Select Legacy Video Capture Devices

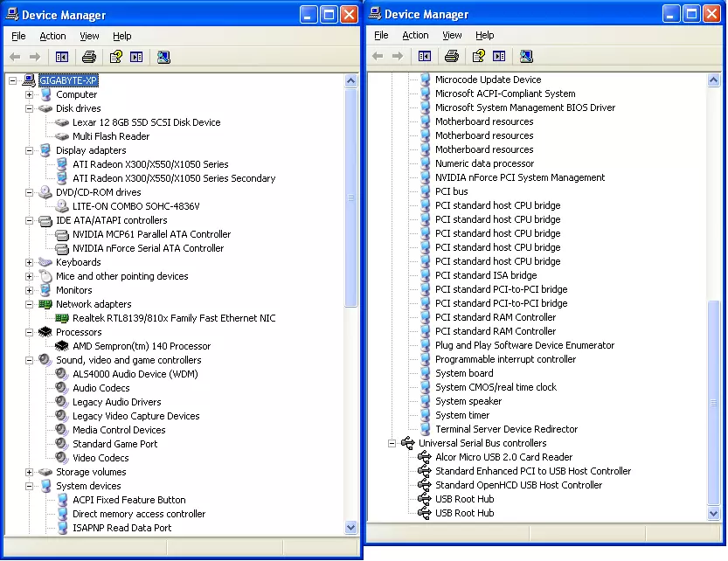tap(136, 416)
